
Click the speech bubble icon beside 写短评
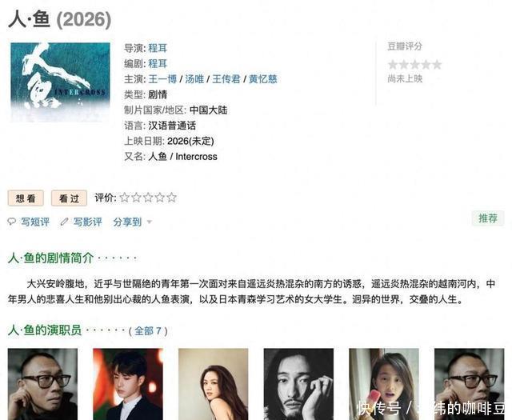point(12,222)
